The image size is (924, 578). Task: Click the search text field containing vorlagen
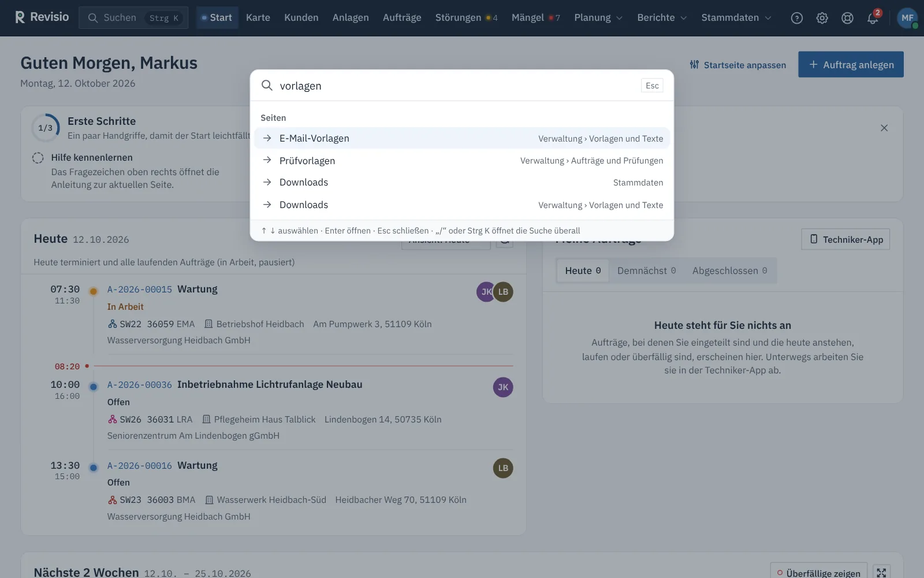point(456,86)
